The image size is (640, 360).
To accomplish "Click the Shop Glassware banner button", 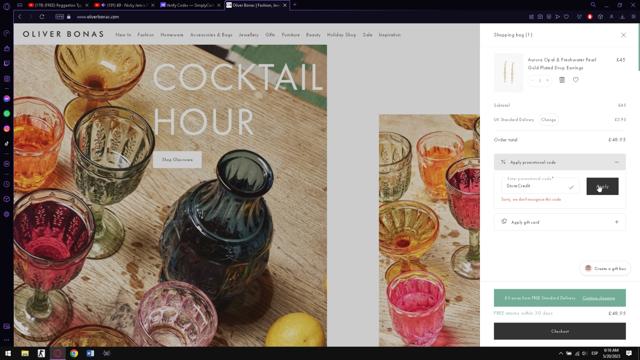I will click(x=177, y=160).
